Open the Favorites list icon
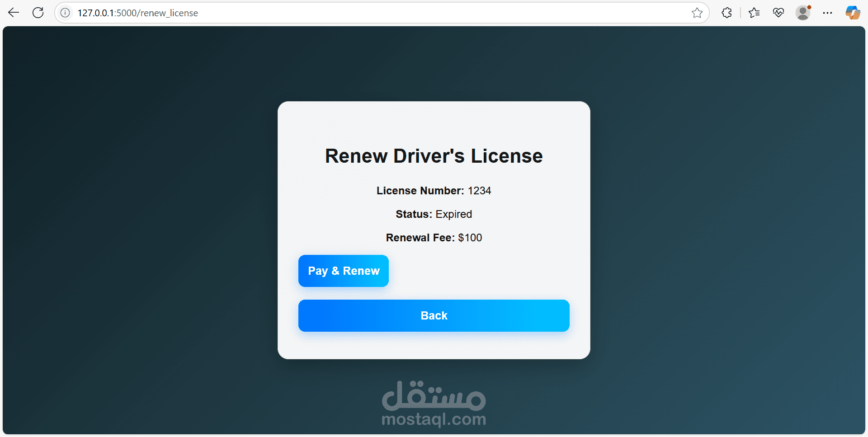Viewport: 868px width, 437px height. [x=754, y=13]
